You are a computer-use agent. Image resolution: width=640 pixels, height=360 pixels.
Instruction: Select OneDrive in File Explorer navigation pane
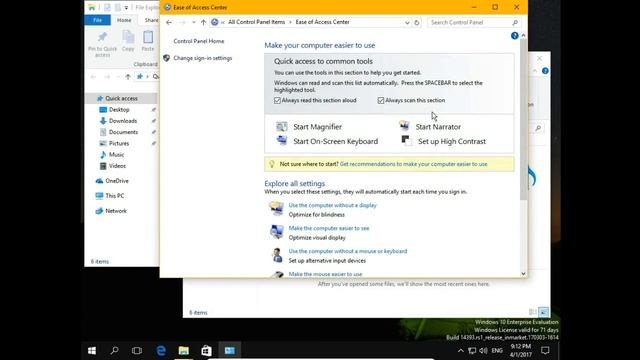click(117, 181)
